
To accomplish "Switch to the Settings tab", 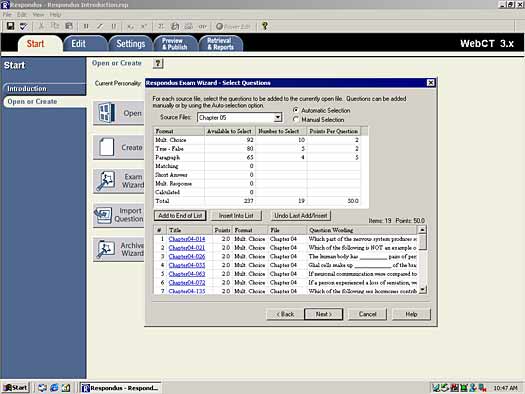I will pos(131,44).
